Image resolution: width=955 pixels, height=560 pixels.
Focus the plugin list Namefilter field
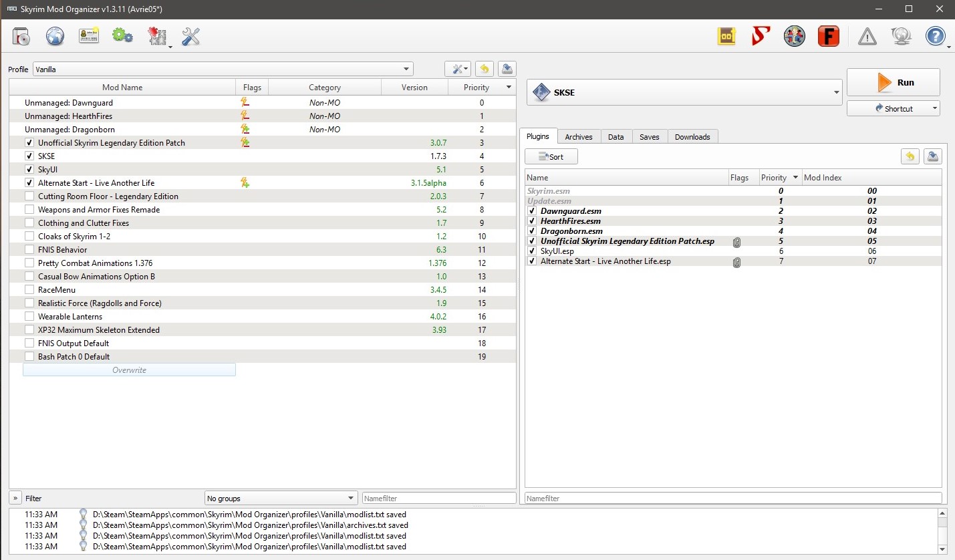pos(733,498)
